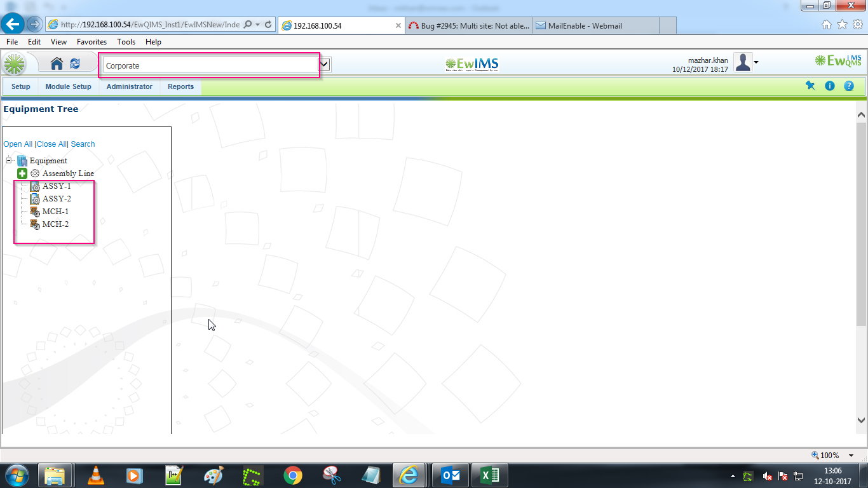Image resolution: width=868 pixels, height=488 pixels.
Task: Click the Close All link
Action: point(51,144)
